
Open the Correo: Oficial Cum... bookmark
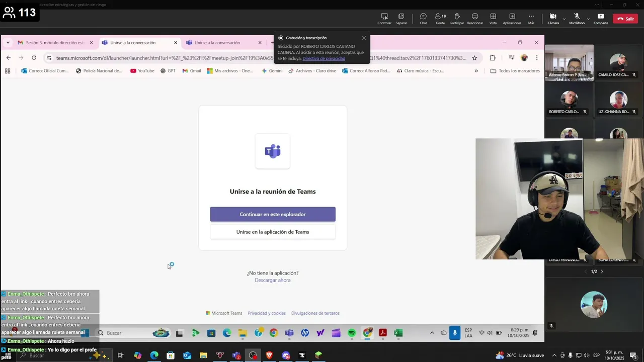point(45,71)
